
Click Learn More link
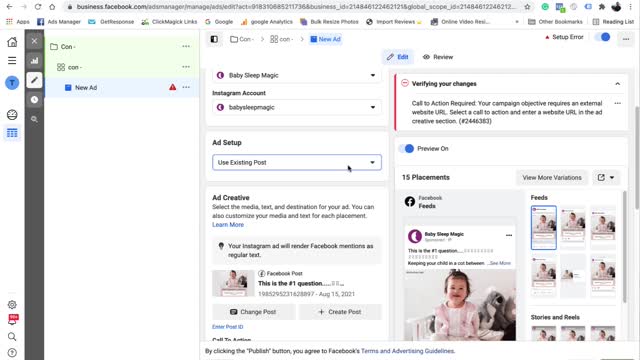click(x=228, y=225)
